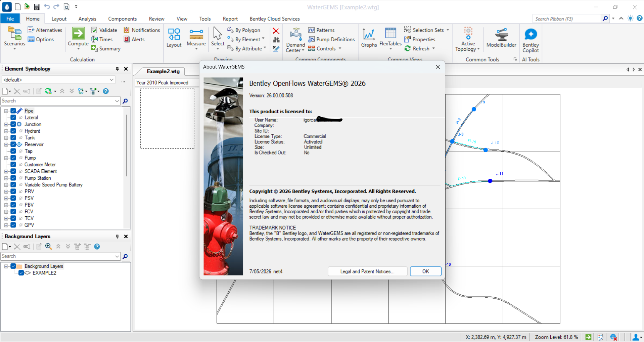Click the help icon in Element Symbology toolbar

pos(106,91)
